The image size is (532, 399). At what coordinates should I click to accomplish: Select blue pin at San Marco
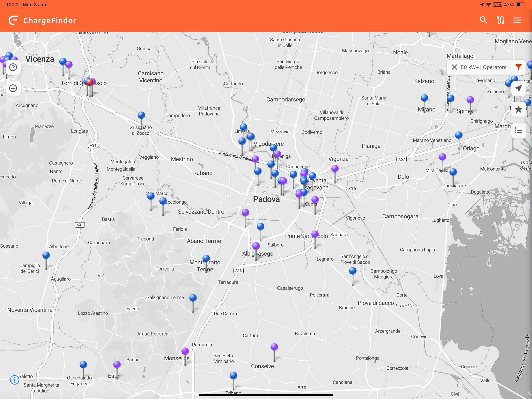pyautogui.click(x=151, y=196)
